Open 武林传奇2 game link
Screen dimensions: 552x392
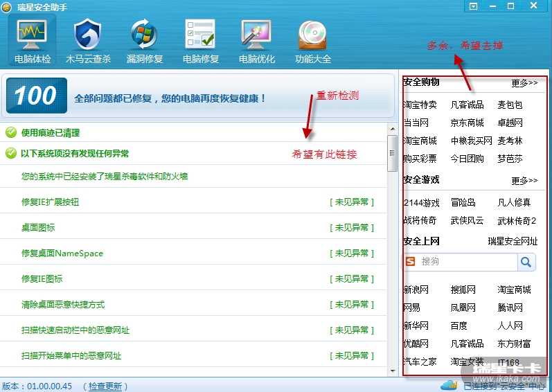point(517,221)
